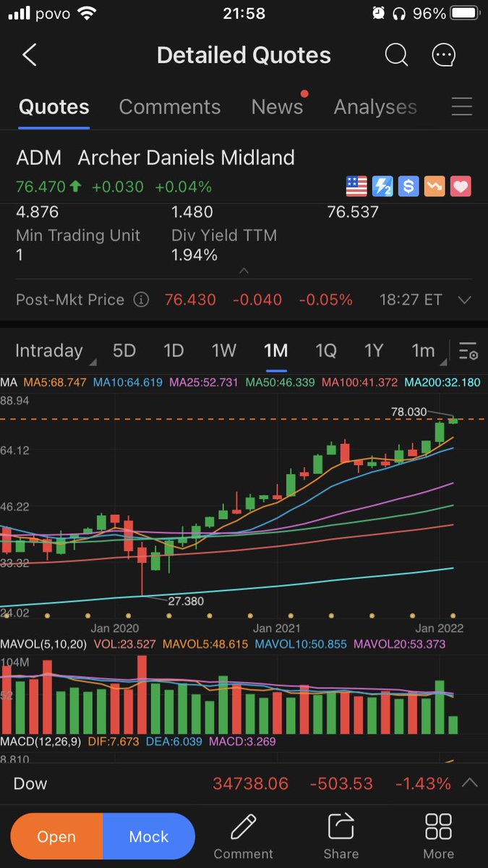Image resolution: width=488 pixels, height=868 pixels.
Task: Tap the MA25:52.731 indicator label
Action: (x=205, y=383)
